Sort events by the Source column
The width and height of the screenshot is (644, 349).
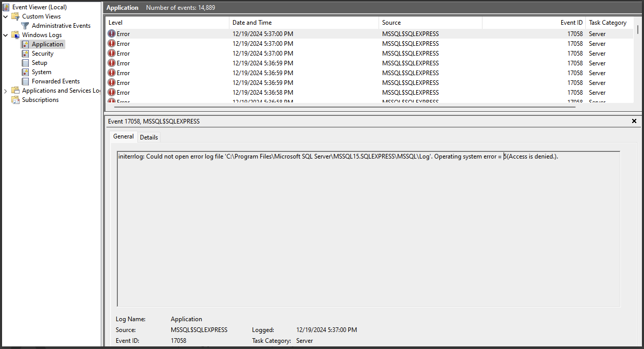(392, 23)
